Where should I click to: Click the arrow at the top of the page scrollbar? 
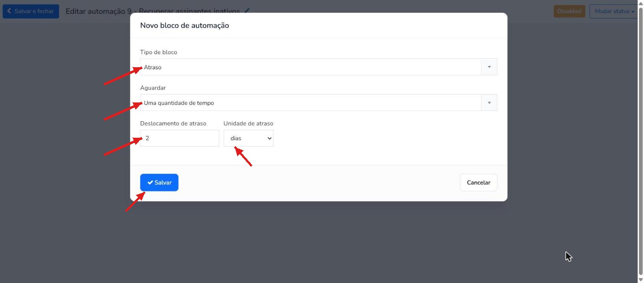coord(640,3)
